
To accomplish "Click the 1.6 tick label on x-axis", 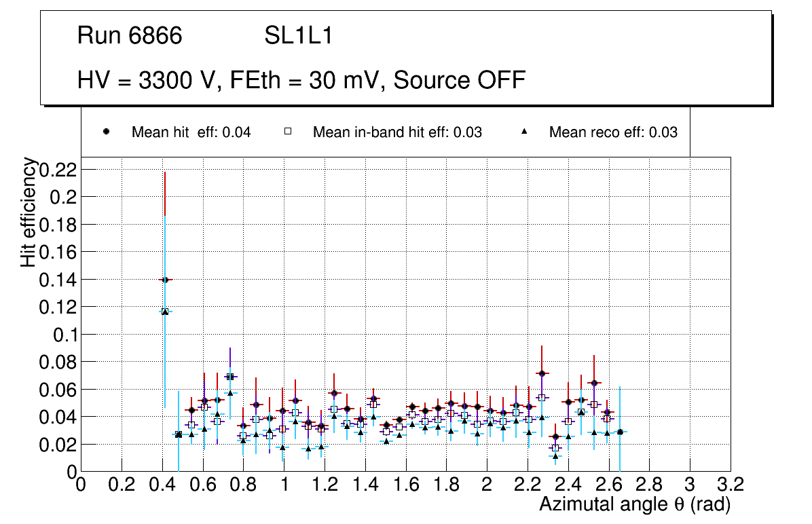I will (x=405, y=484).
